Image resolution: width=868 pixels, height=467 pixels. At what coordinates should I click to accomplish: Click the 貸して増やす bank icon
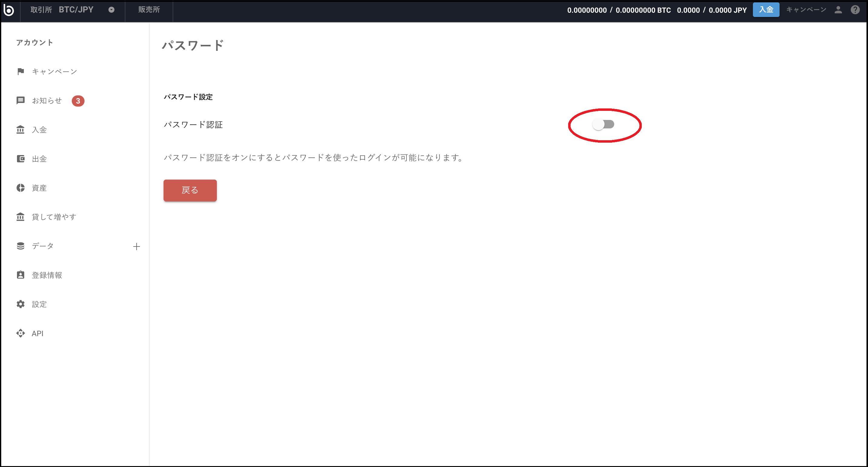tap(21, 217)
